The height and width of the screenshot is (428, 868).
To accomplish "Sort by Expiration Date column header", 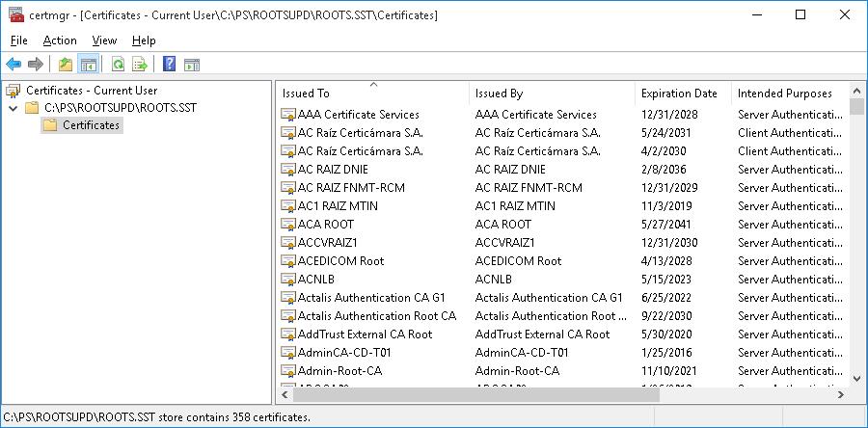I will [679, 94].
